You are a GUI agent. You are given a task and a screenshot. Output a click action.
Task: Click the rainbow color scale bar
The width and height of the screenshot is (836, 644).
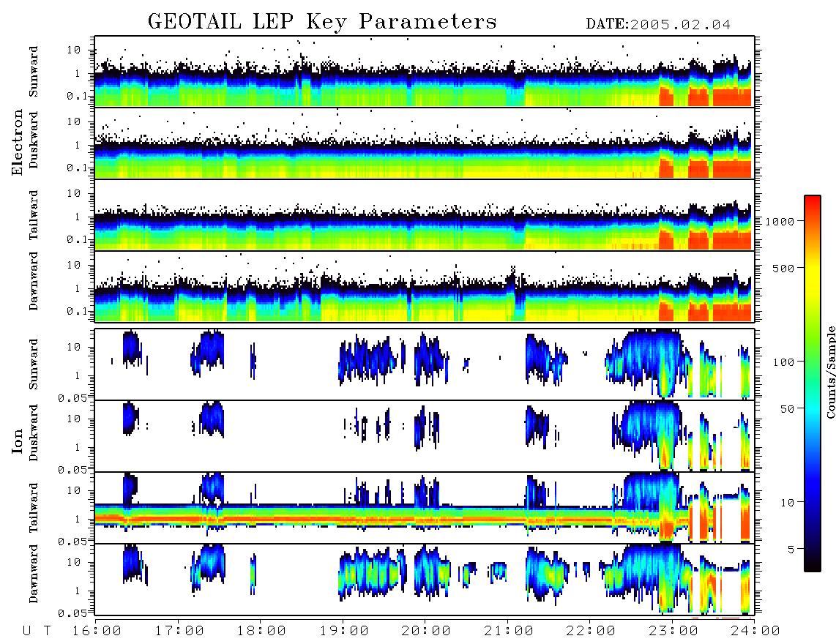tap(812, 383)
